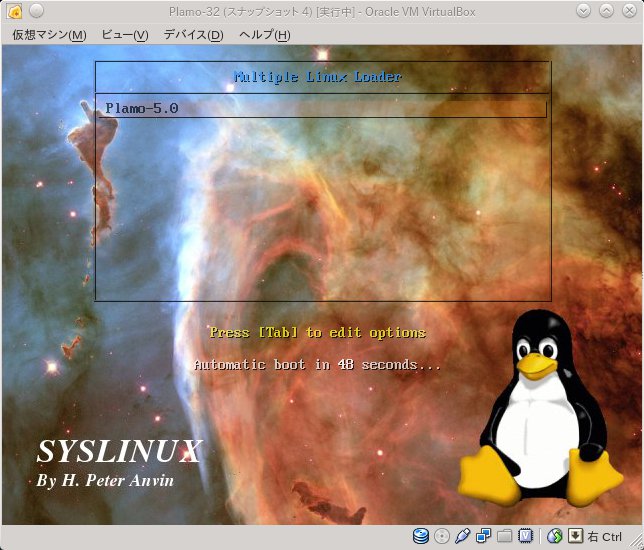Image resolution: width=644 pixels, height=550 pixels.
Task: Click the 'Automatic boot in 48 seconds' text
Action: click(x=317, y=365)
